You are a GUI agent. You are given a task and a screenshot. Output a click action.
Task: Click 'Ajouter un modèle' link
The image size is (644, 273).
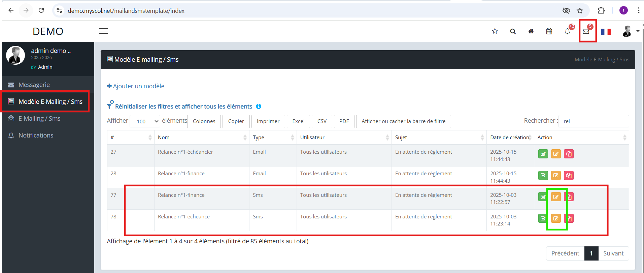(x=136, y=86)
